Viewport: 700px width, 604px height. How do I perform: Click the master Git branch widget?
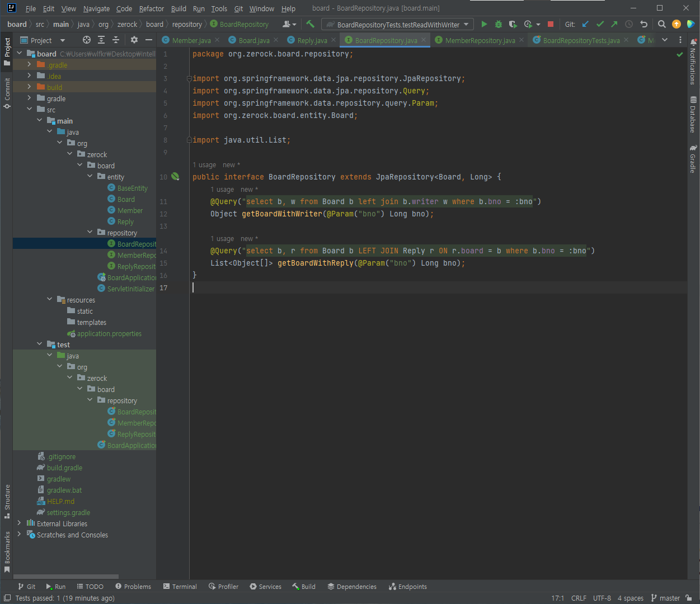click(x=665, y=598)
